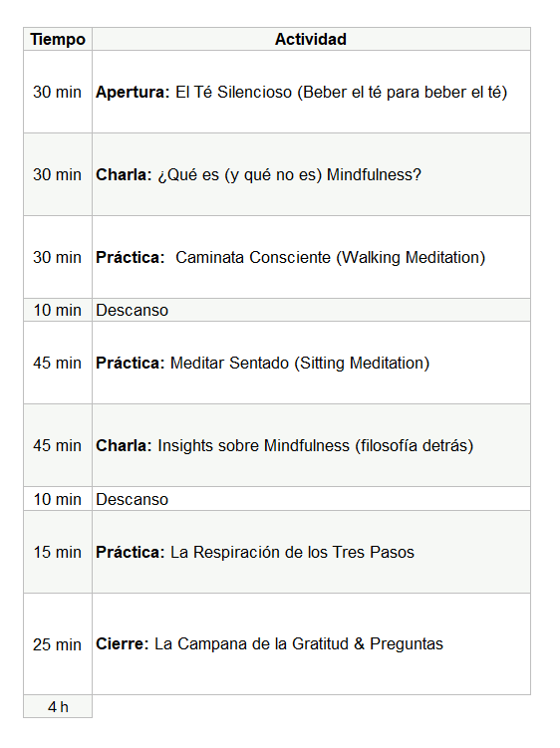Click the 30 min cell beside Apertura
This screenshot has width=560, height=748.
pyautogui.click(x=58, y=92)
